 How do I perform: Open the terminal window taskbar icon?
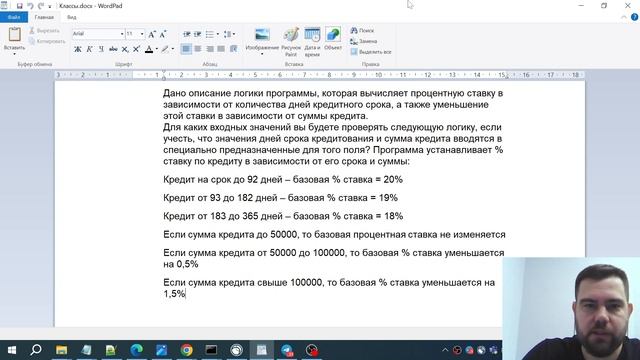[x=211, y=350]
